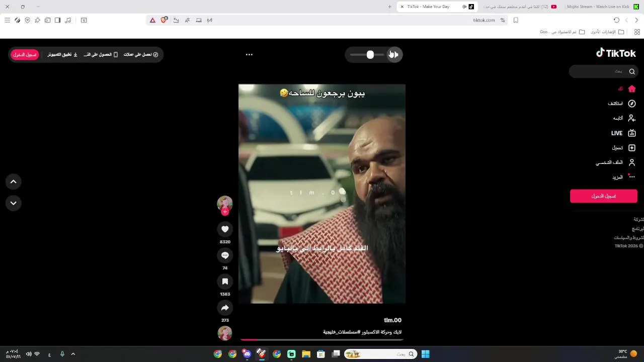Follow the creator with the plus badge
This screenshot has height=362, width=644.
[x=225, y=212]
